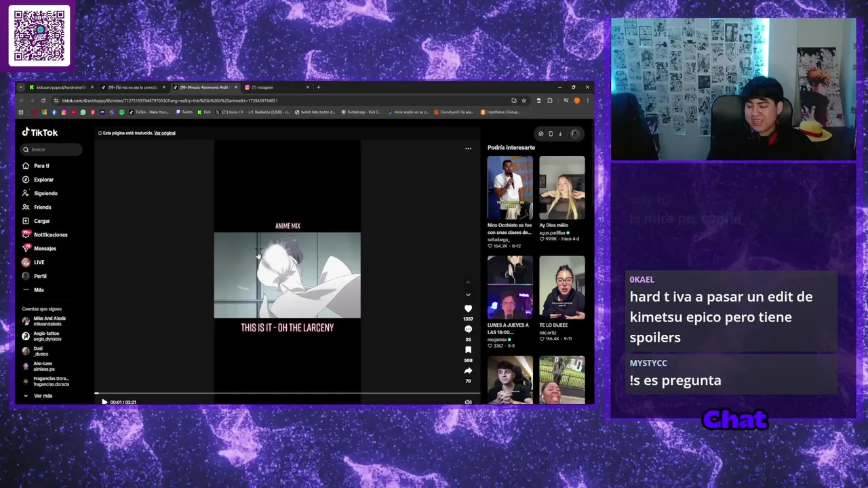The width and height of the screenshot is (868, 488).
Task: Click the video progress bar
Action: point(287,393)
